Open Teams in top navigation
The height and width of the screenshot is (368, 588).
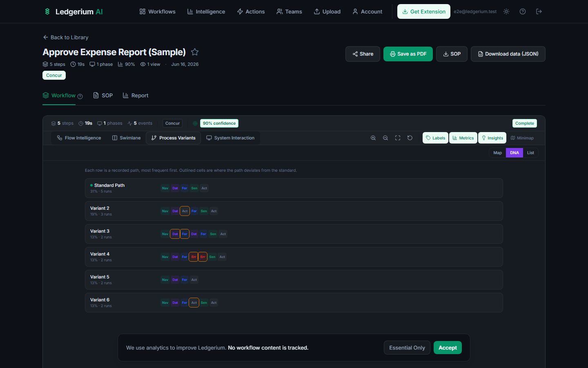pos(289,11)
